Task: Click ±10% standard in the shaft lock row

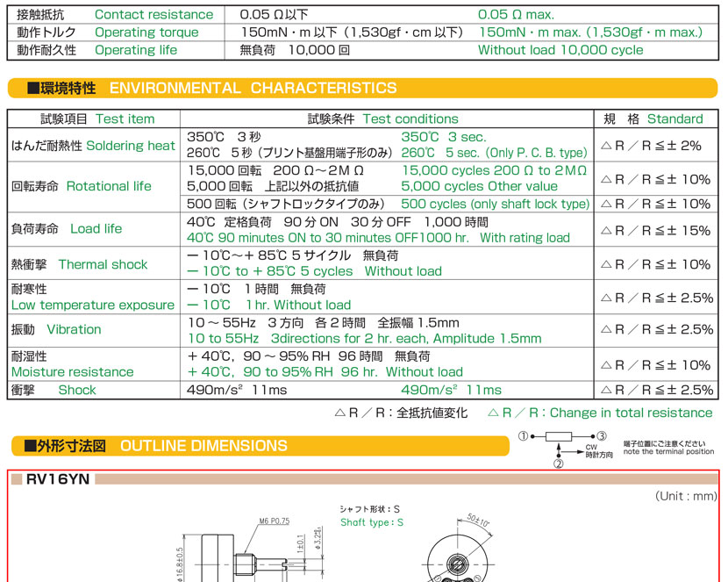Action: pos(655,204)
